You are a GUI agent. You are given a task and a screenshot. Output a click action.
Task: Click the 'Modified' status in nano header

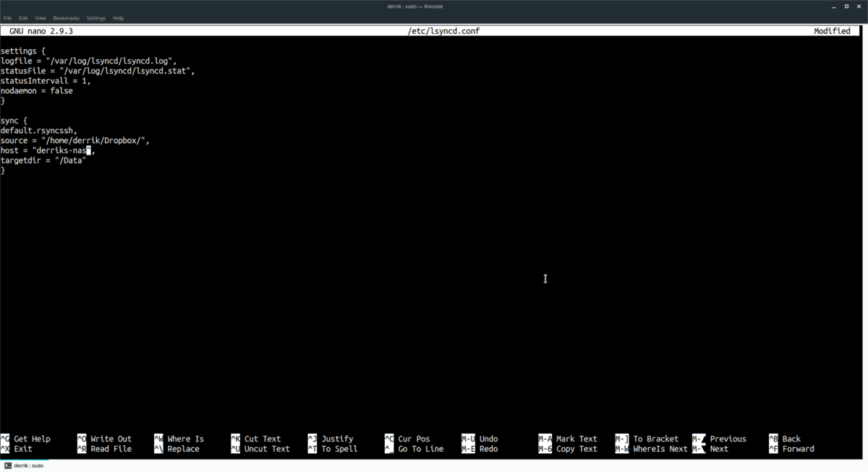832,31
